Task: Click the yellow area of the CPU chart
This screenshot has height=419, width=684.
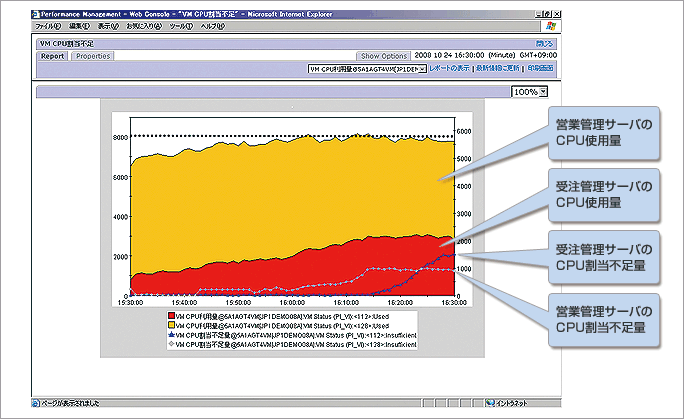Action: point(292,196)
